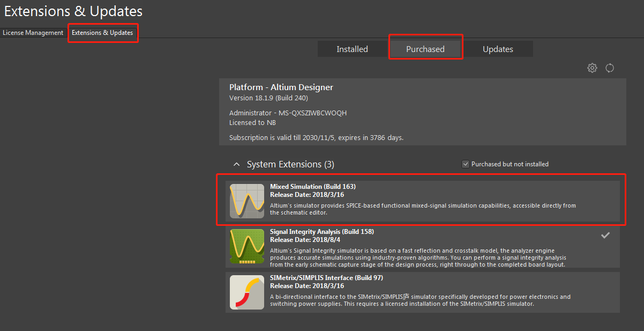Click the installed checkmark on Signal Integrity Analysis

605,235
